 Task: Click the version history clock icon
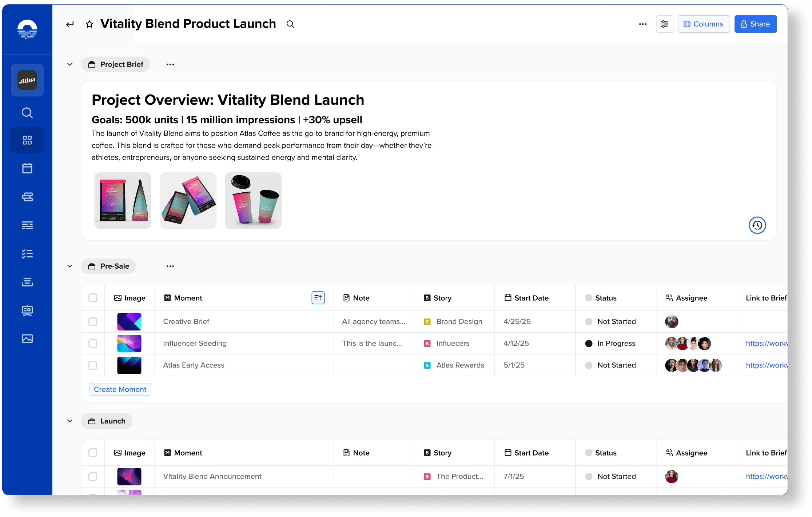pos(757,225)
